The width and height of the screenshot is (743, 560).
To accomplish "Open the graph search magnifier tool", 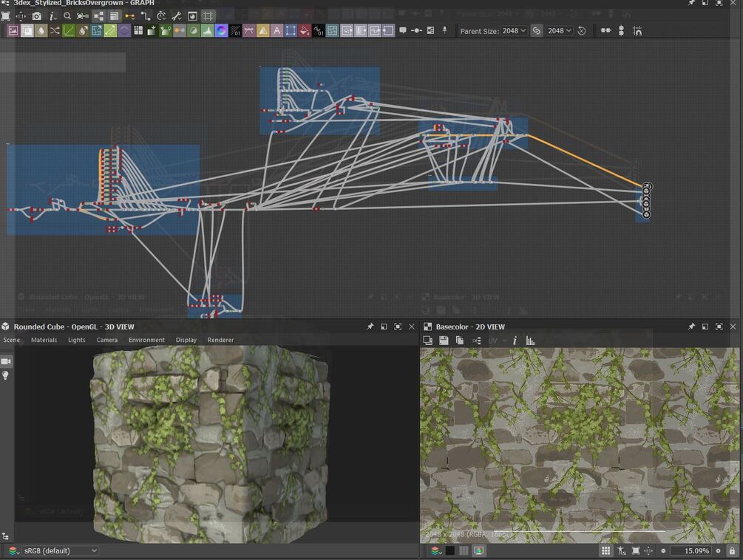I will click(x=67, y=16).
